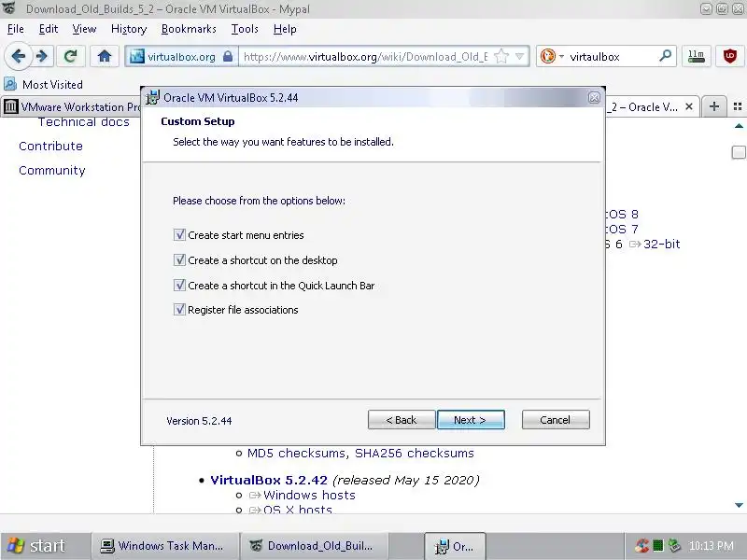Open the URL history dropdown arrow
Viewport: 747px width, 560px height.
520,57
